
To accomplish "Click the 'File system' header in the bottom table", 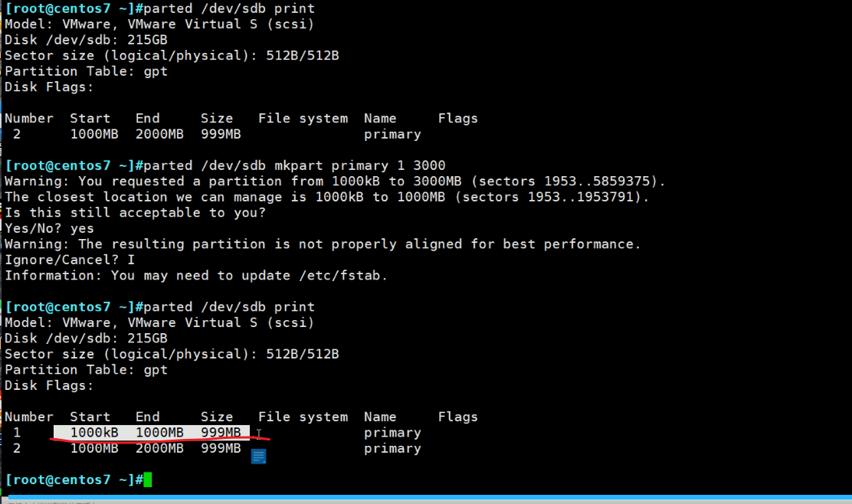I will click(x=303, y=417).
